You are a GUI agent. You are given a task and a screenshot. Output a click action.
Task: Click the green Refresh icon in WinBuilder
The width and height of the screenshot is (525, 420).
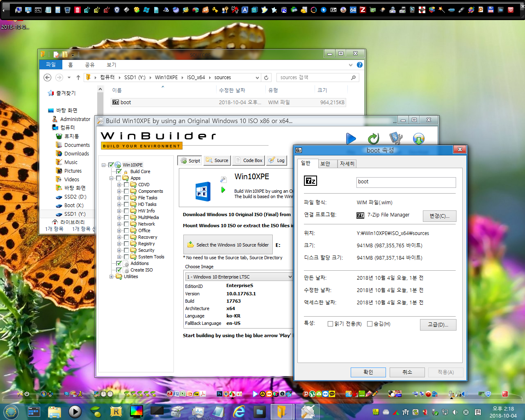pyautogui.click(x=373, y=139)
